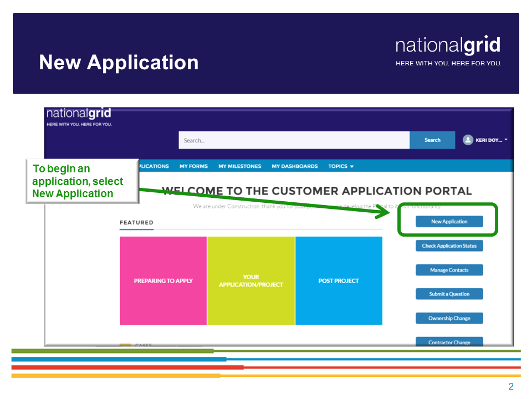The height and width of the screenshot is (399, 532).
Task: Open the My Forms menu item
Action: click(x=193, y=166)
